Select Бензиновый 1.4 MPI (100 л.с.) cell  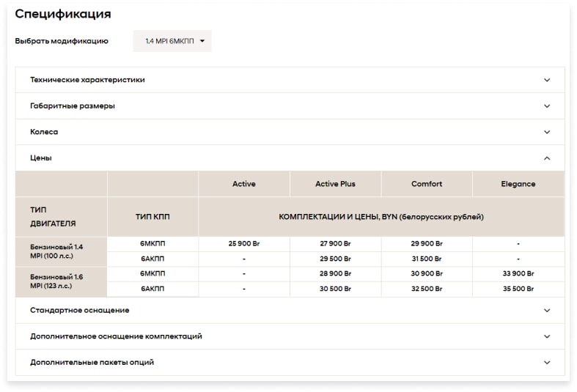[61, 251]
